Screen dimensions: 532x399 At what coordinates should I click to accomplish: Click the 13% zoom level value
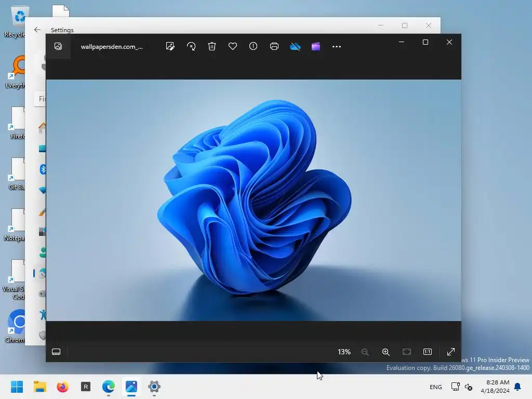point(344,352)
